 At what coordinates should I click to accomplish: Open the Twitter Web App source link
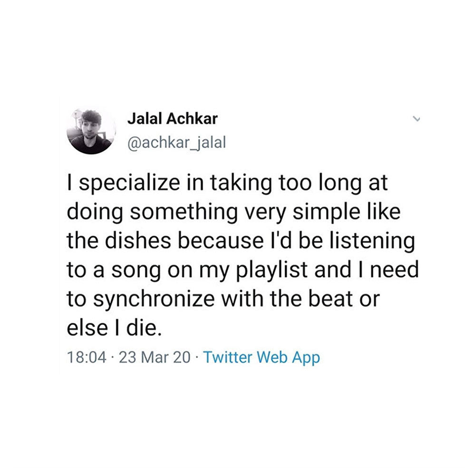click(262, 358)
